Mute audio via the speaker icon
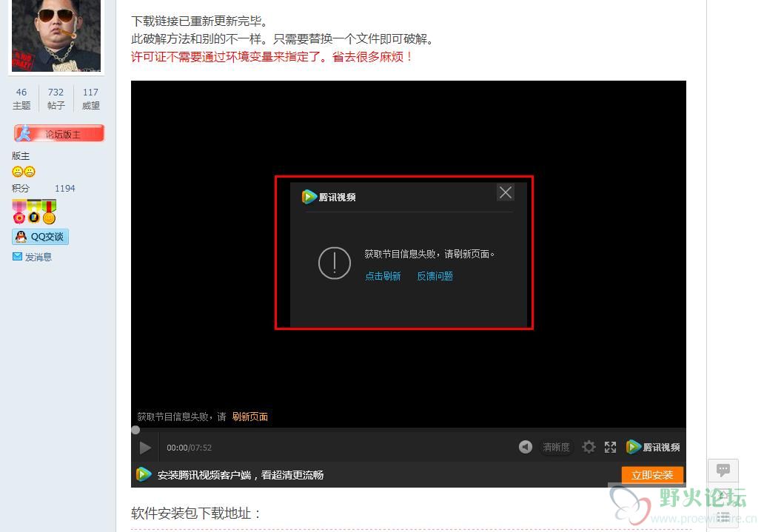Viewport: 764px width, 532px height. click(x=526, y=447)
